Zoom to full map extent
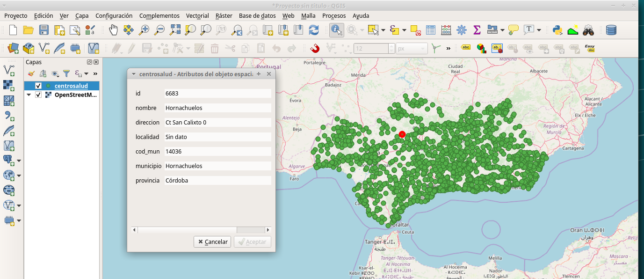 (x=175, y=29)
